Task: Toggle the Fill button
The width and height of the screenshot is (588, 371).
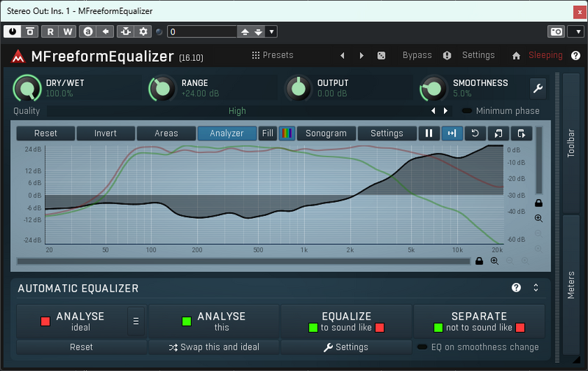Action: pyautogui.click(x=268, y=134)
